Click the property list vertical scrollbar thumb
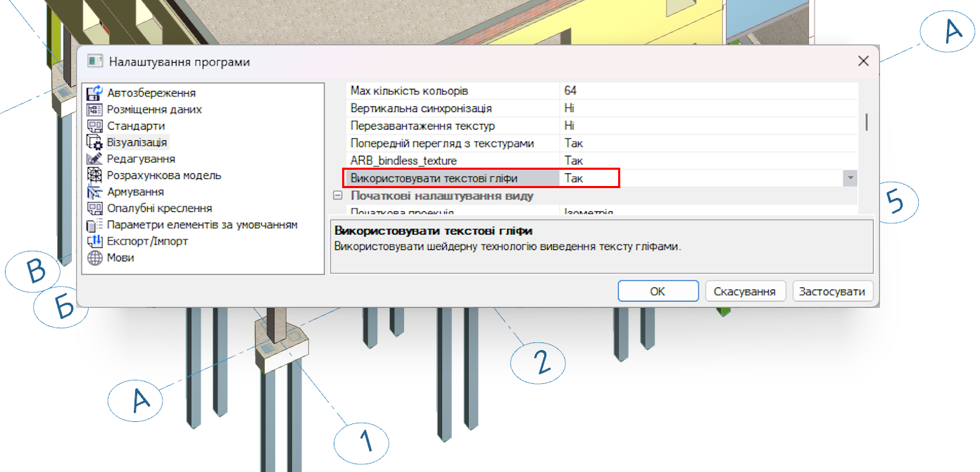 (x=866, y=122)
